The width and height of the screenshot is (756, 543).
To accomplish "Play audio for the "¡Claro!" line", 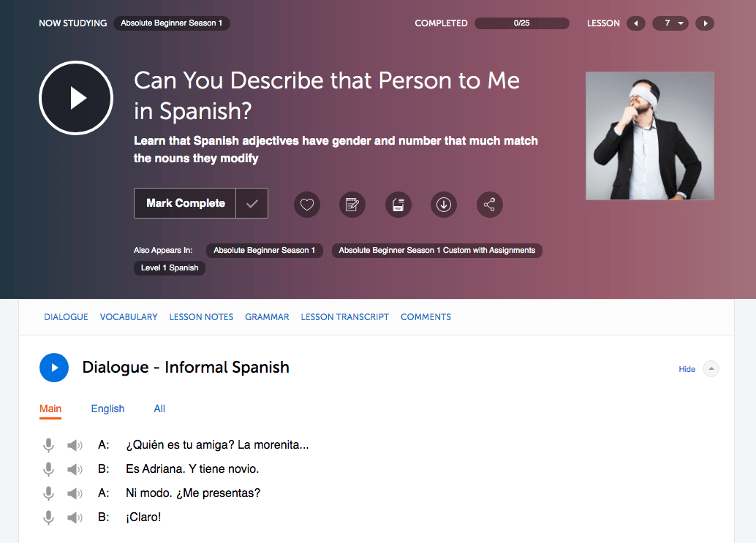I will click(75, 517).
